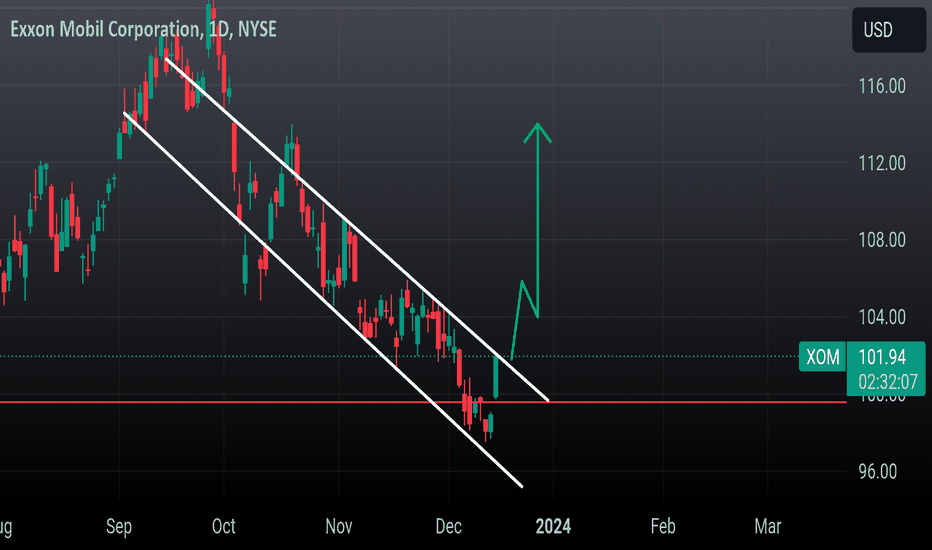The image size is (932, 550).
Task: Click the 104.00 price axis label
Action: [x=882, y=318]
